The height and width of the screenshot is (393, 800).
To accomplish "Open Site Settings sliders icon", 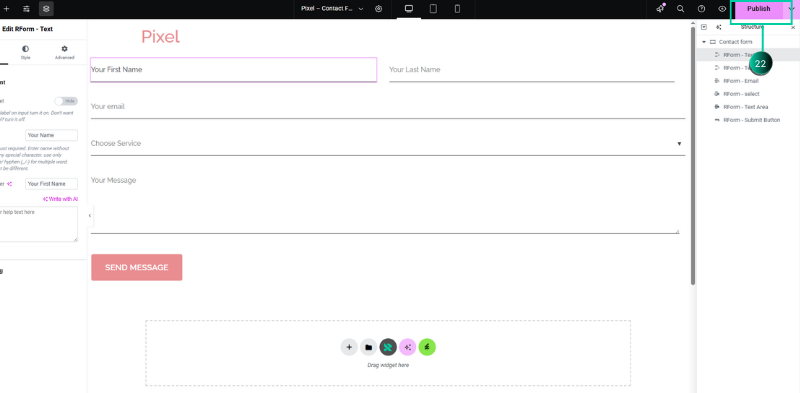I will click(x=27, y=9).
